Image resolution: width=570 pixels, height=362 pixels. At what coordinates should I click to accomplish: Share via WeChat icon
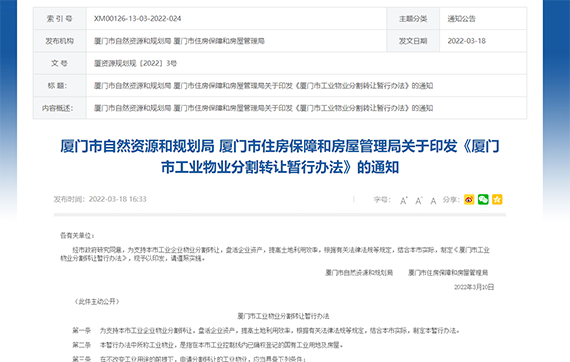pyautogui.click(x=483, y=200)
